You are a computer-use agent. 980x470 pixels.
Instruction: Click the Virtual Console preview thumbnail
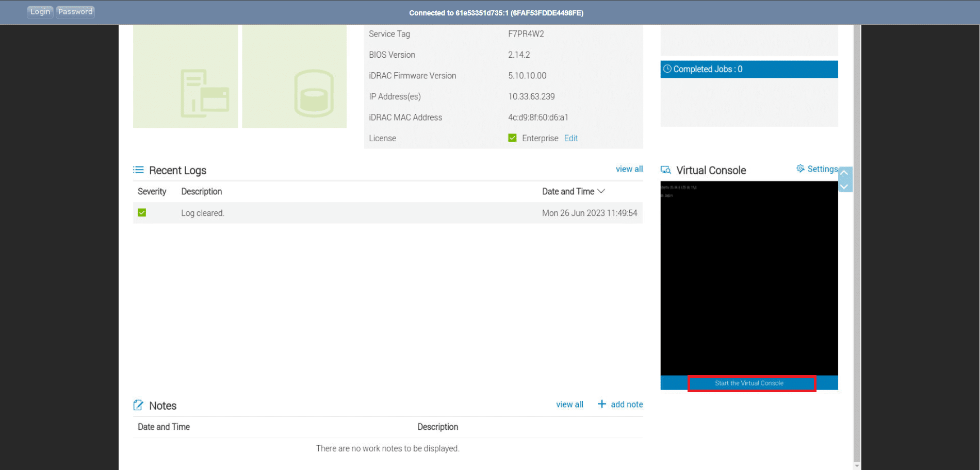(749, 278)
